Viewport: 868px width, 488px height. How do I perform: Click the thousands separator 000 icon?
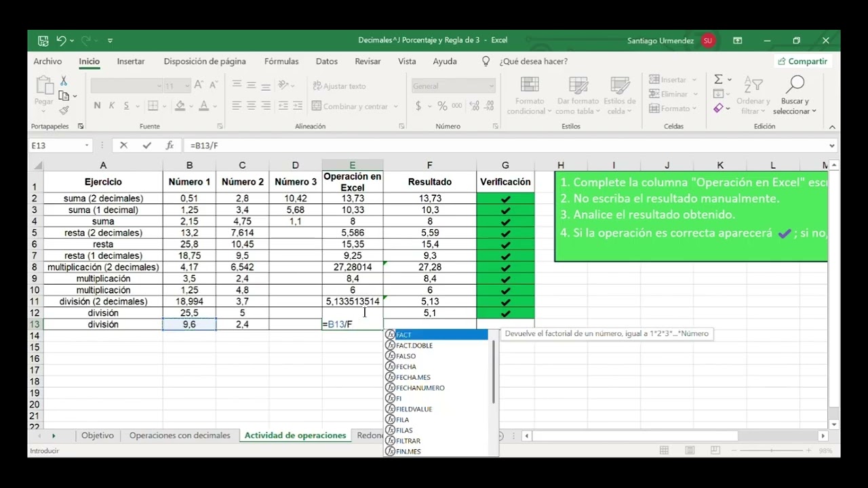tap(457, 106)
